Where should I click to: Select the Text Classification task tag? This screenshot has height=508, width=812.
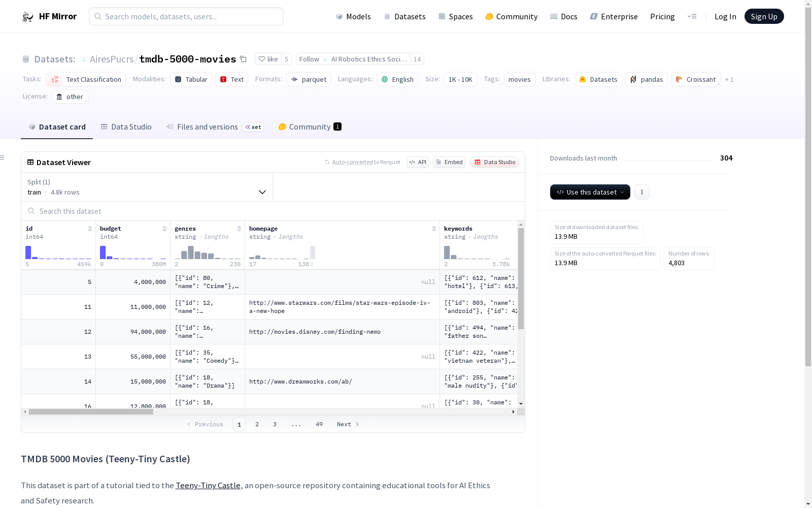[x=86, y=79]
